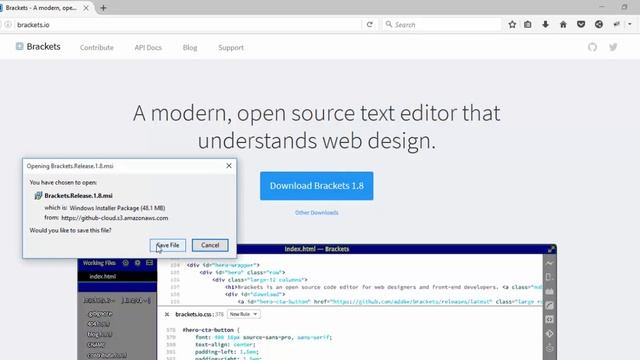Open New Rule dropdown in editor screenshot
640x360 pixels.
[244, 314]
